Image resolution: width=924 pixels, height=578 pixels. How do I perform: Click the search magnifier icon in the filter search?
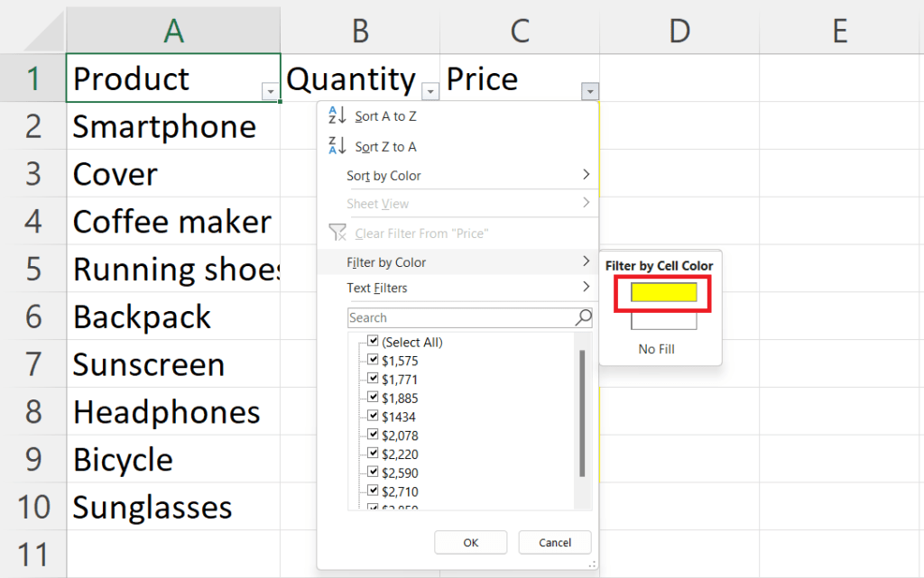click(584, 317)
